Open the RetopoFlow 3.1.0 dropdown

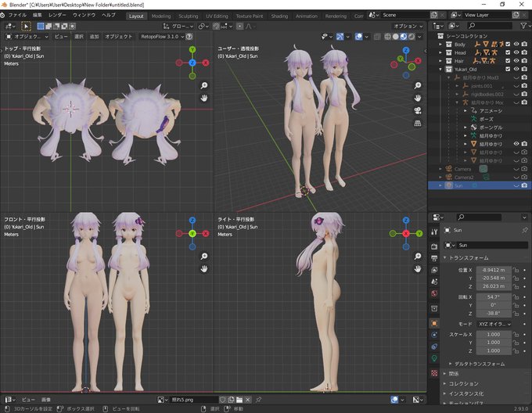pos(162,36)
